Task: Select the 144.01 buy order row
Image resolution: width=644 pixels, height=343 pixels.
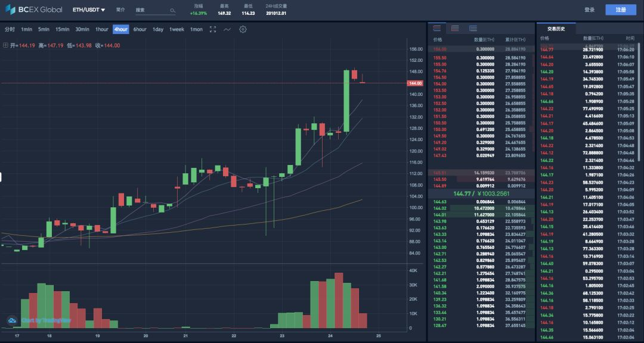Action: click(x=481, y=214)
